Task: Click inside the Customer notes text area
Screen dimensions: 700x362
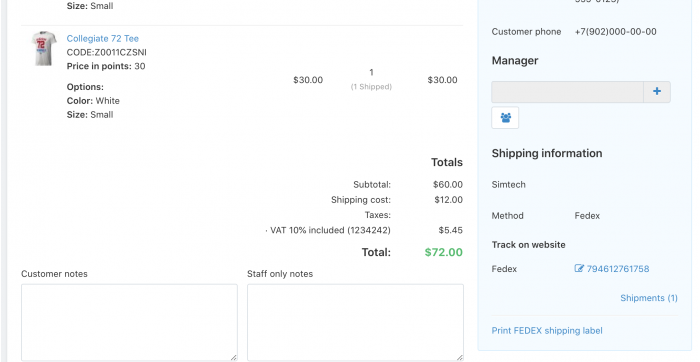Action: tap(129, 322)
